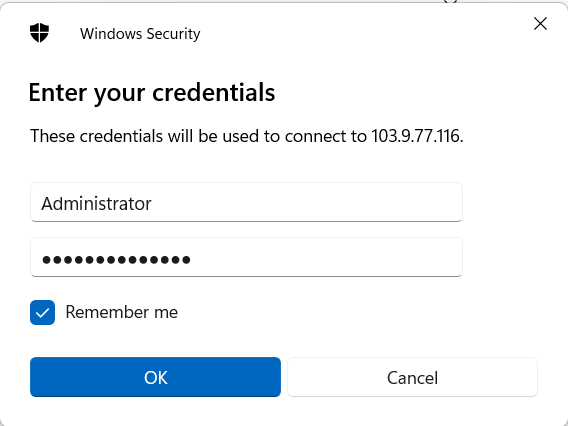Click the 103.9.77.116 address text
The height and width of the screenshot is (426, 568).
tap(417, 136)
